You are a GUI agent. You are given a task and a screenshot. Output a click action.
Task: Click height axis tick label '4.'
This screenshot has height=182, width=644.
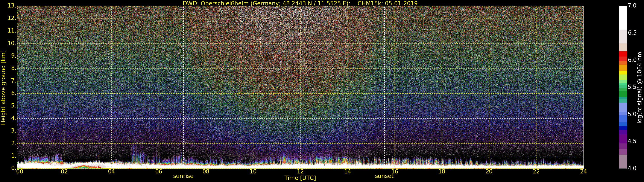14,118
